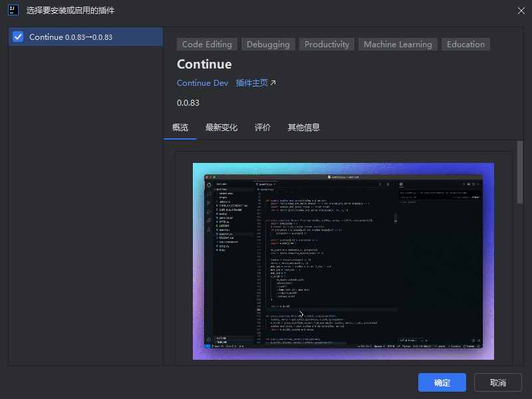Open the Continue Dev vendor link
The width and height of the screenshot is (532, 399).
click(x=203, y=83)
